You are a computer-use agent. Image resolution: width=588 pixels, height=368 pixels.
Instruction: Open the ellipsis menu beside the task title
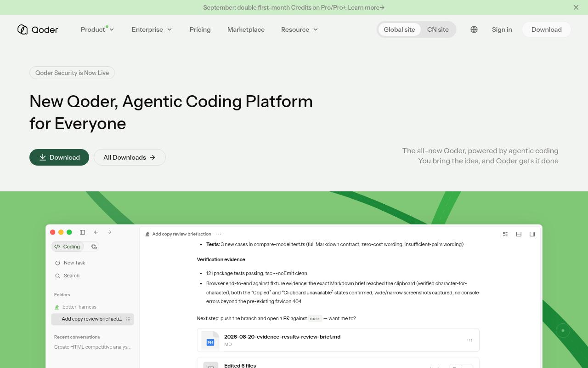[x=219, y=234]
